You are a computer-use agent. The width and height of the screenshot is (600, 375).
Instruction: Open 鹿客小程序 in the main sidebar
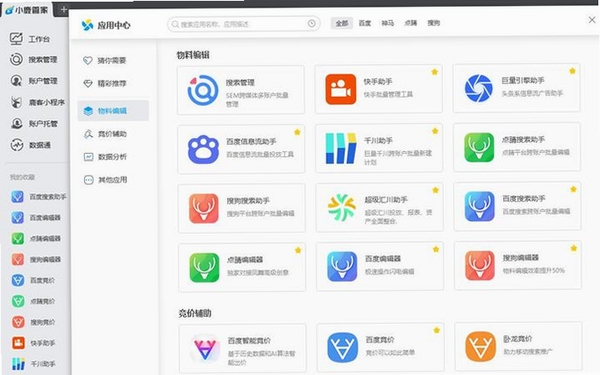(x=38, y=102)
